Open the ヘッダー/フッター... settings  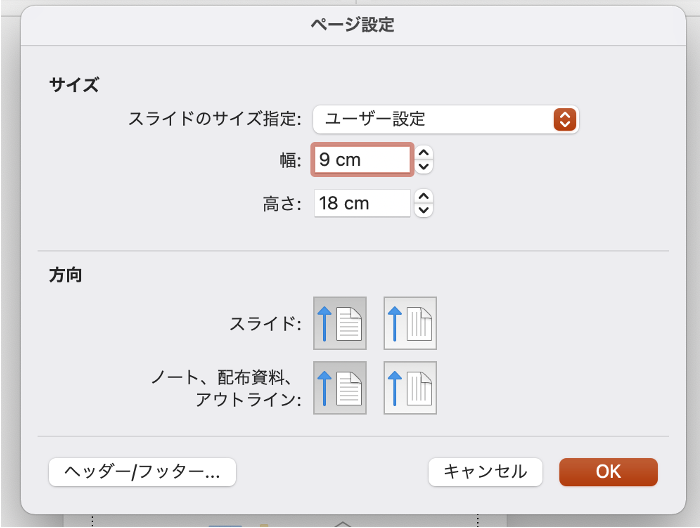point(142,472)
